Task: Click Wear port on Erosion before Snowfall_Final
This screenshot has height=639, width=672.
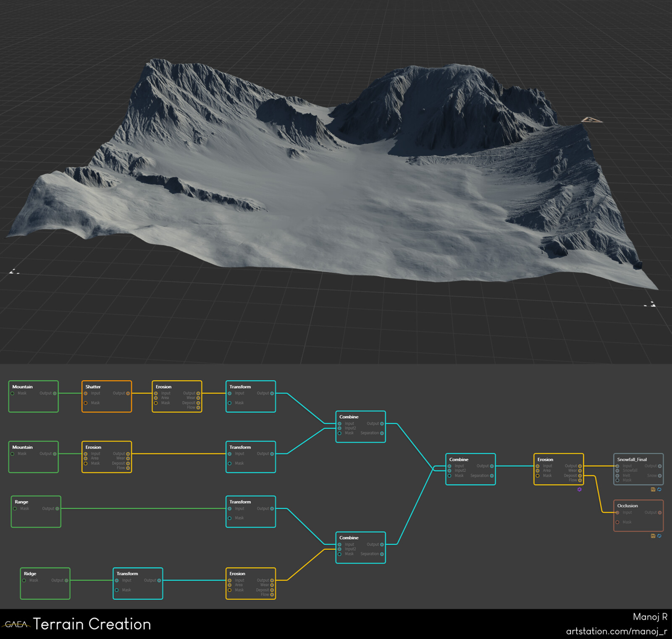Action: (580, 471)
